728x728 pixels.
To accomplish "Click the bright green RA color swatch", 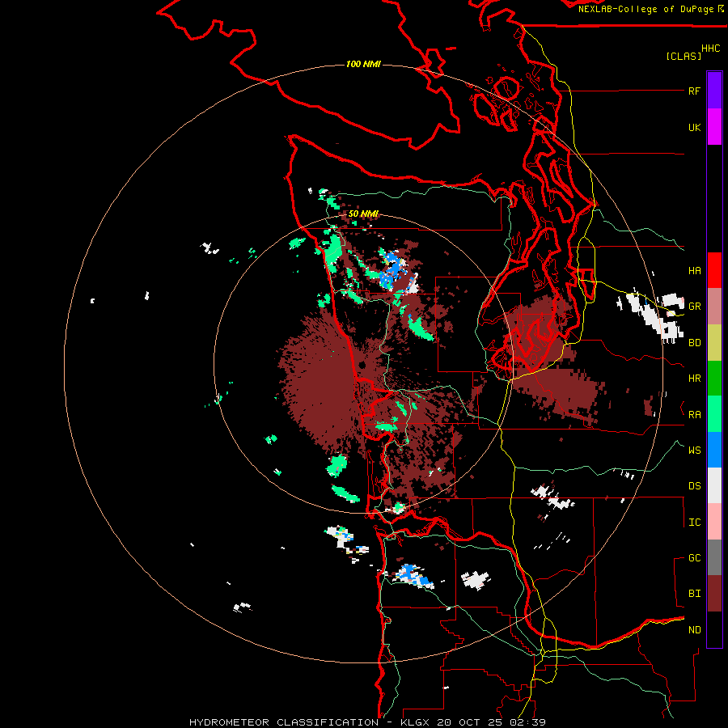I will (x=714, y=414).
